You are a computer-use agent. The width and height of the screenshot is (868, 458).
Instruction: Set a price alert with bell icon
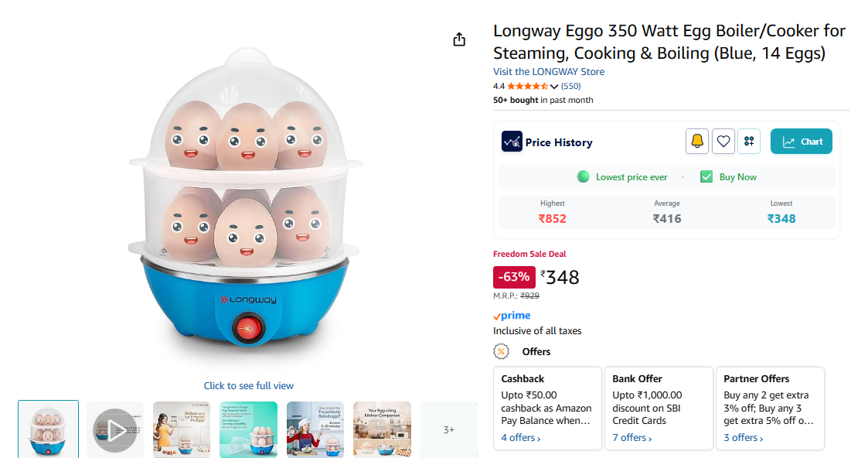click(x=697, y=142)
